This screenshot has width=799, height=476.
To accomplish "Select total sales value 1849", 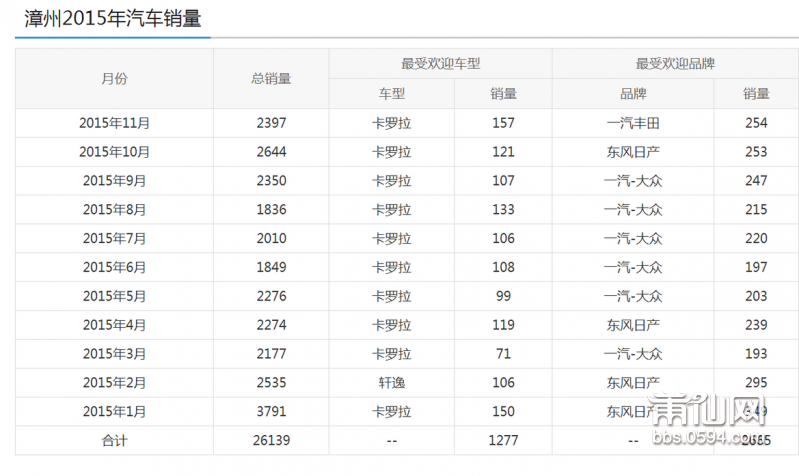I will [x=271, y=268].
